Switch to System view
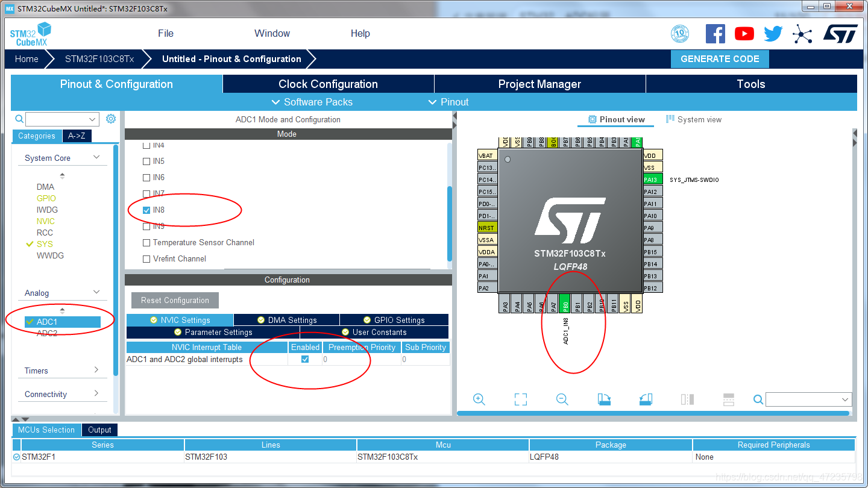This screenshot has width=868, height=488. [x=693, y=119]
